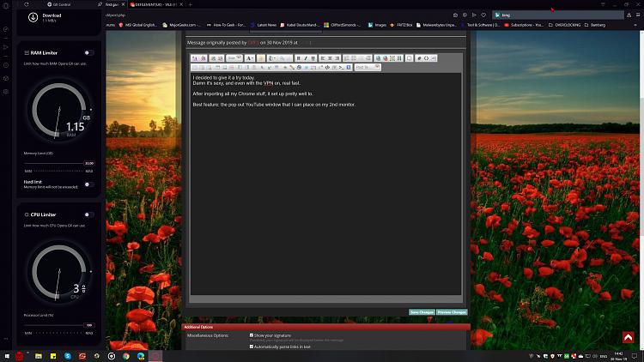
Task: Open the How-To Geek bookmark
Action: 226,25
